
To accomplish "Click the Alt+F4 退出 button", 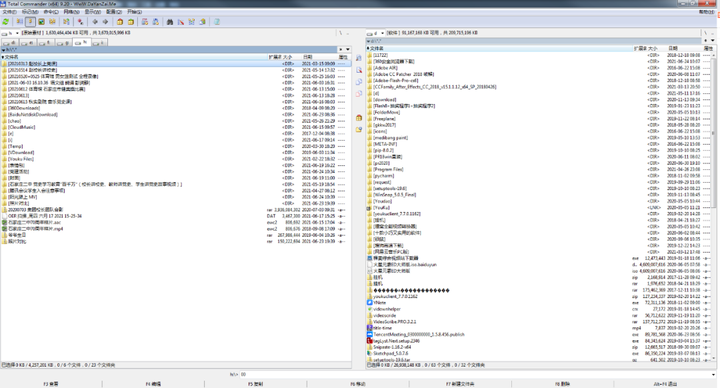I will coord(665,384).
